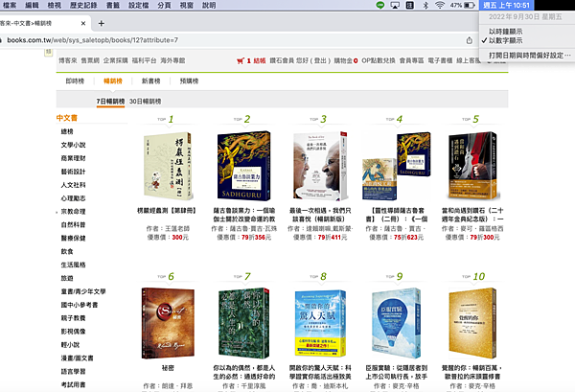Open the 歷史記錄 menu
This screenshot has height=392, width=575.
point(83,5)
